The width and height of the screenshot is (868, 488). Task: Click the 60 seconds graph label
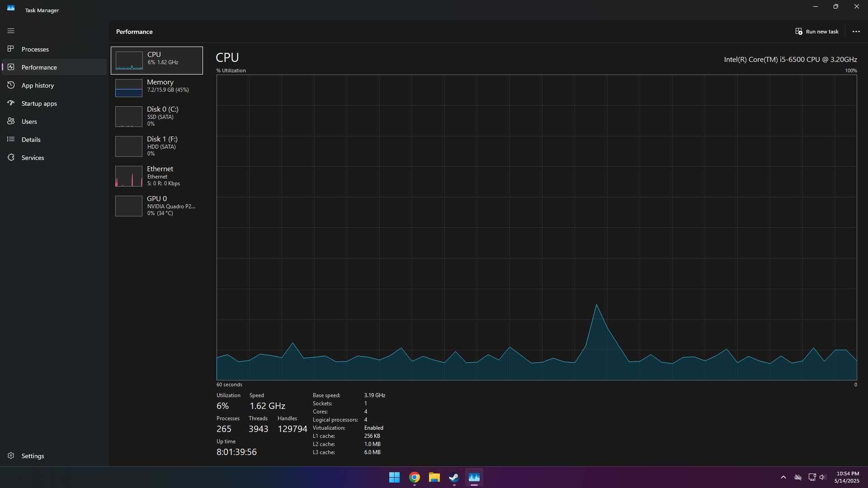coord(229,385)
